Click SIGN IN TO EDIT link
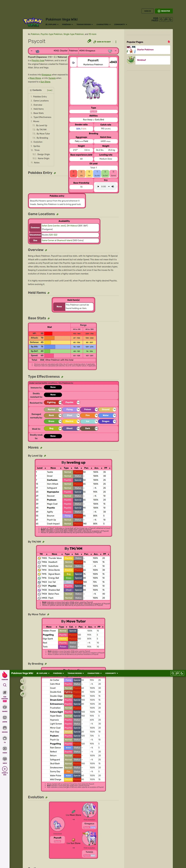The height and width of the screenshot is (868, 186). [x=102, y=42]
